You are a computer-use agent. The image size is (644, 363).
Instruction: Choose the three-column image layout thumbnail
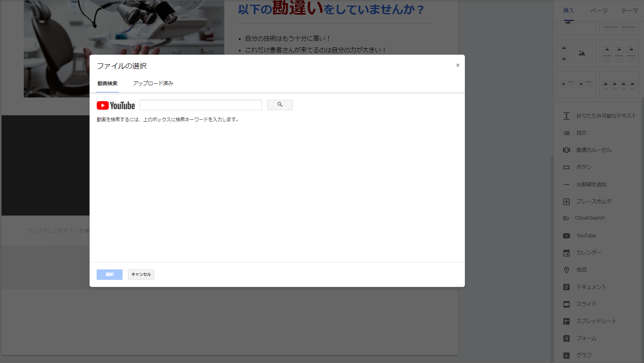point(619,53)
